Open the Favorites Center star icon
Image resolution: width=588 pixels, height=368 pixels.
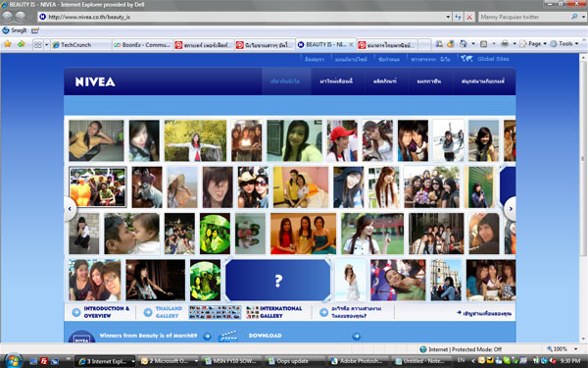pyautogui.click(x=8, y=44)
